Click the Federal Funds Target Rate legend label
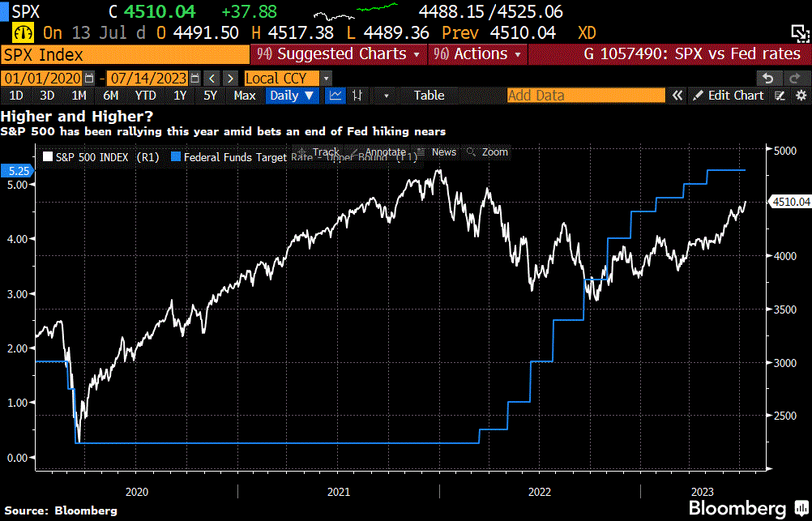This screenshot has height=521, width=812. (301, 157)
